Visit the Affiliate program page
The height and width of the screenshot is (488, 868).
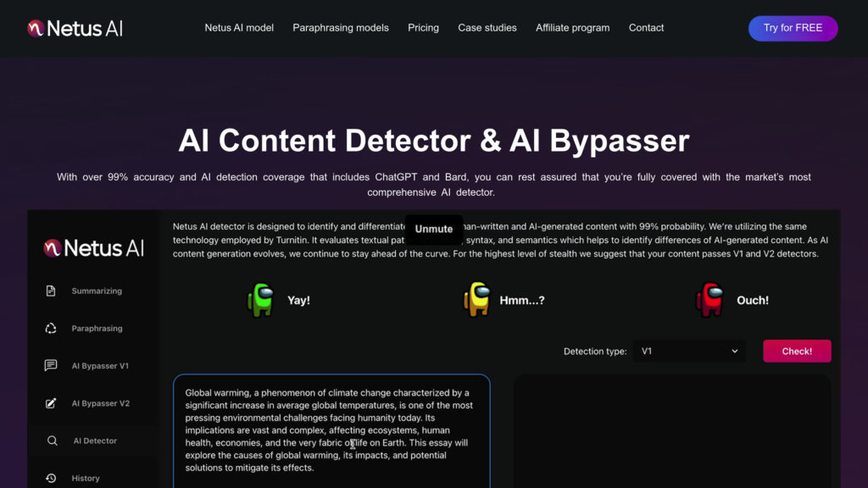coord(572,28)
